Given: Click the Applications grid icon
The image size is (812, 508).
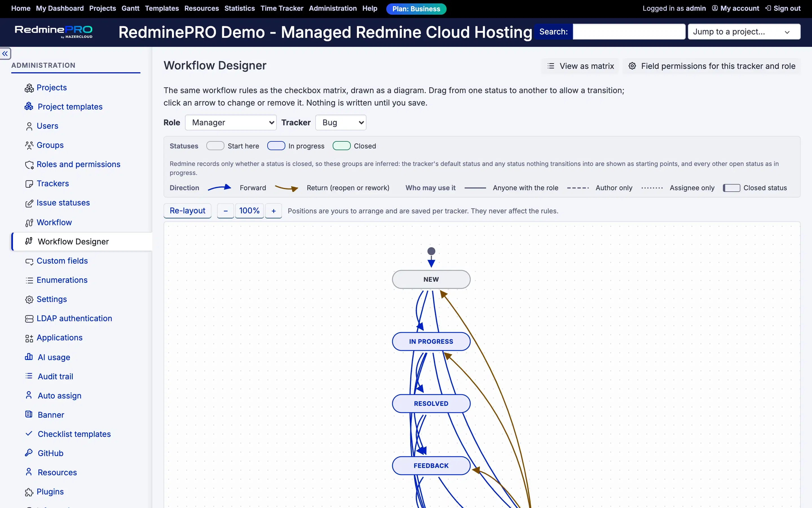Looking at the screenshot, I should pos(29,338).
